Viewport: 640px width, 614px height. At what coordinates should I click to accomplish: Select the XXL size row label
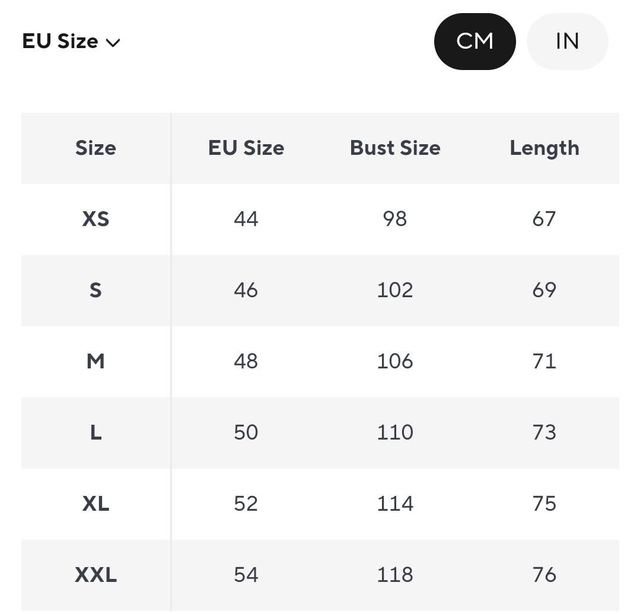point(95,575)
